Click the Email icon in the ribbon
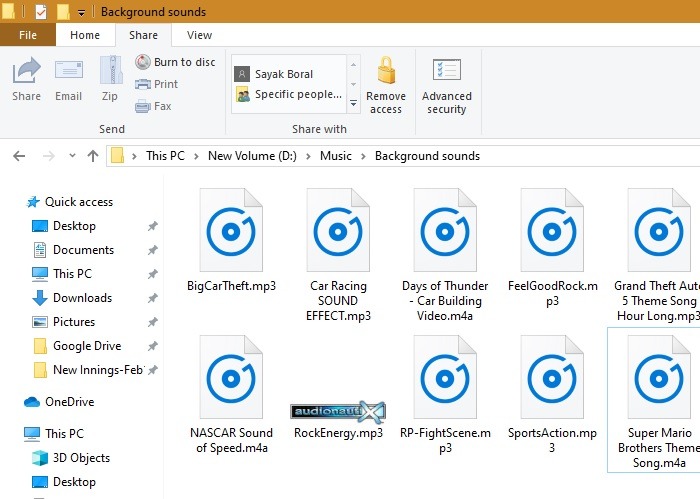The image size is (700, 499). (68, 79)
